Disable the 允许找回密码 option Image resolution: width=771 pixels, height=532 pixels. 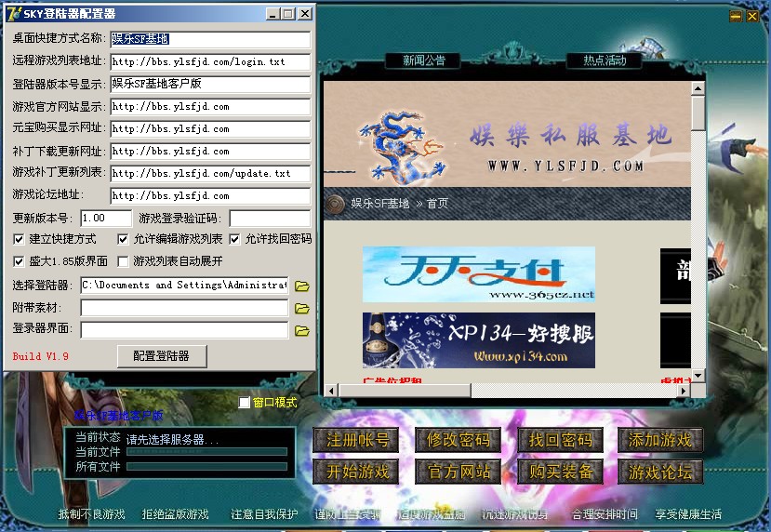coord(234,239)
